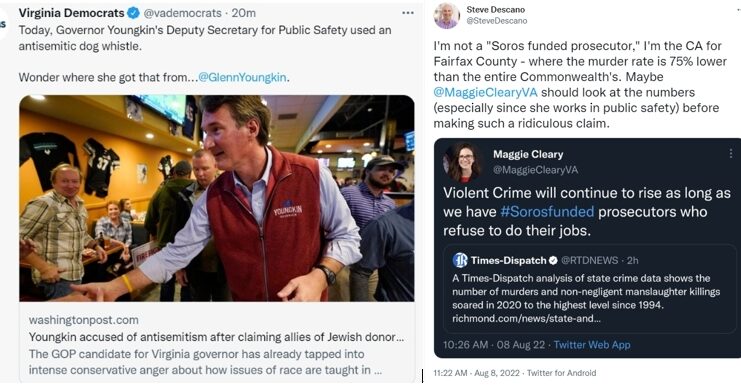Open the three-dot menu on Virginia Democrats tweet

tap(408, 13)
